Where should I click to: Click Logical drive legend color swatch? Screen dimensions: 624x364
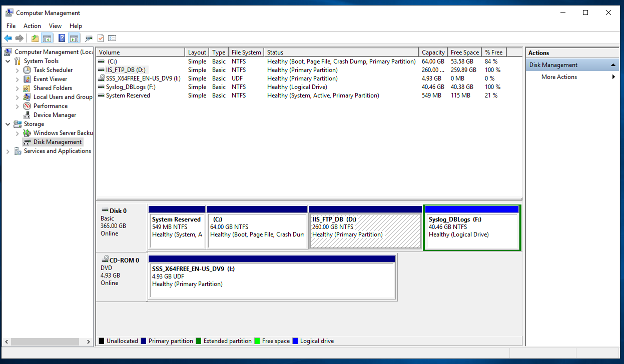coord(295,341)
